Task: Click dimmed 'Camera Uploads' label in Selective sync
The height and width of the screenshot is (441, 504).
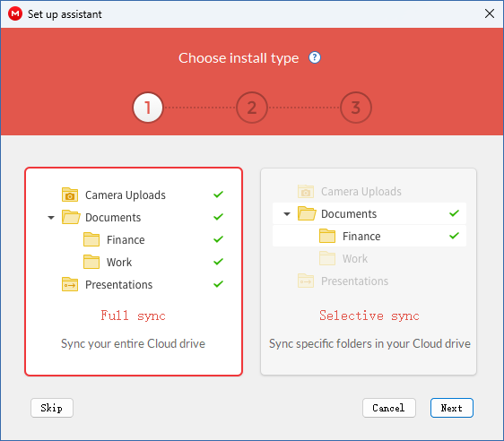Action: (x=361, y=192)
